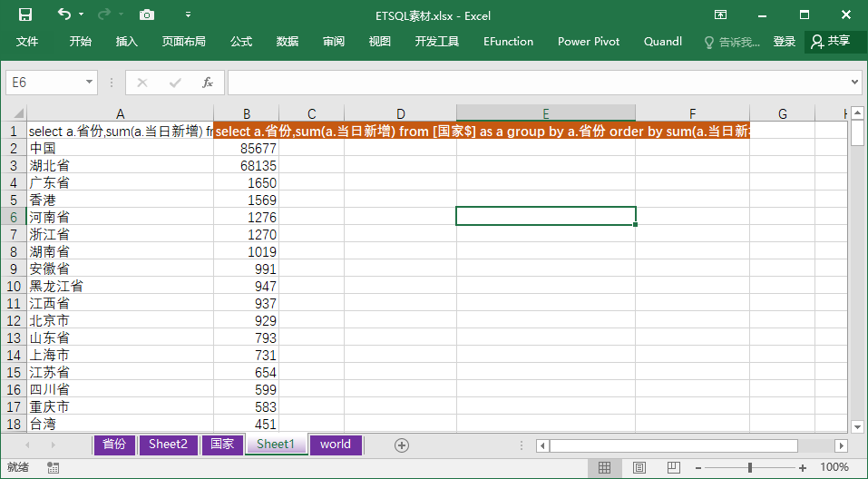Switch to Page Break Preview
The image size is (868, 479).
(x=673, y=467)
